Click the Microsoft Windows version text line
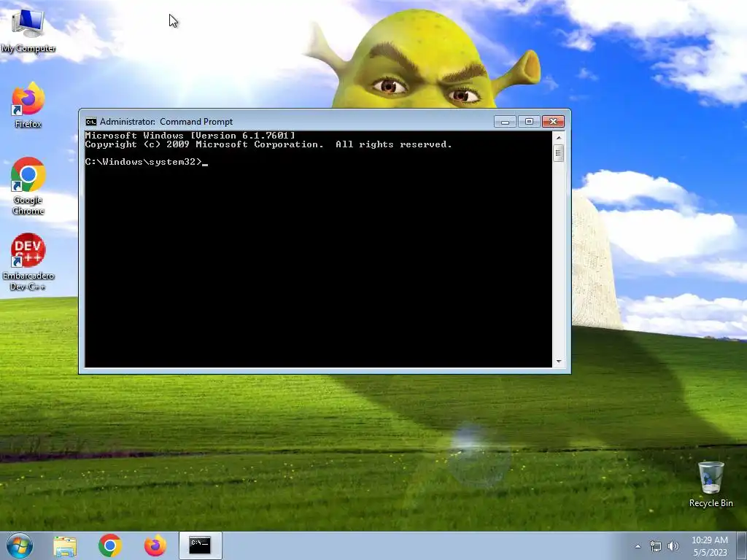This screenshot has width=747, height=560. click(x=190, y=136)
